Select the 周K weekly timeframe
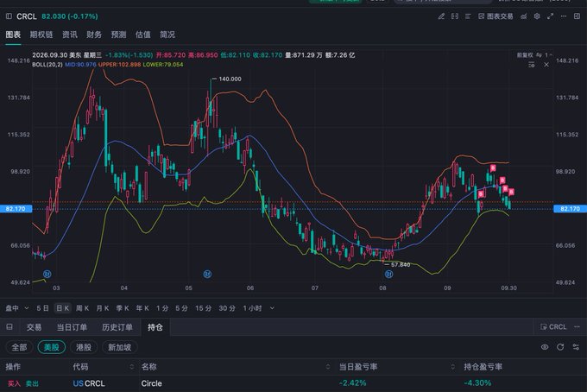 pos(82,308)
